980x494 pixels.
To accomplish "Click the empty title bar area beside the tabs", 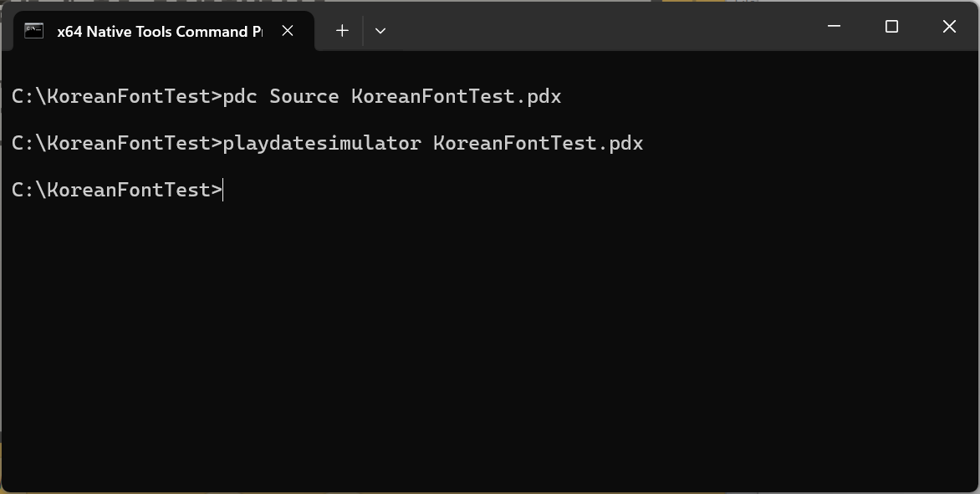I will [x=602, y=27].
